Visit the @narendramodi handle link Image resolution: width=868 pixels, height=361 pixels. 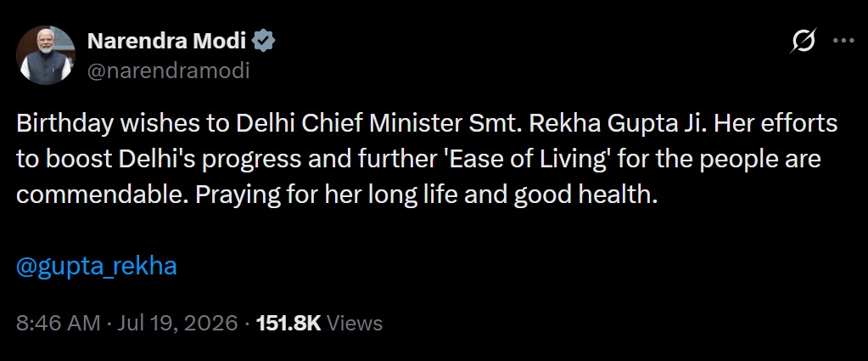[168, 71]
